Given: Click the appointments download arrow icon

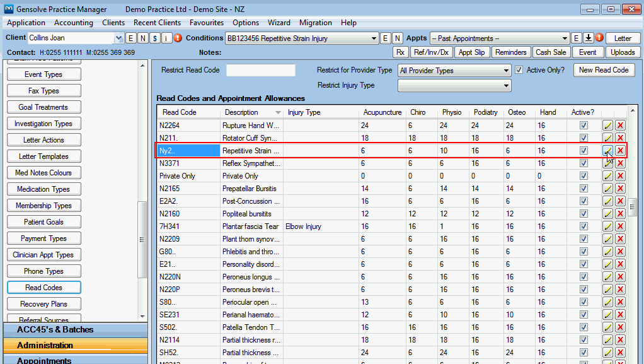Looking at the screenshot, I should click(x=588, y=38).
